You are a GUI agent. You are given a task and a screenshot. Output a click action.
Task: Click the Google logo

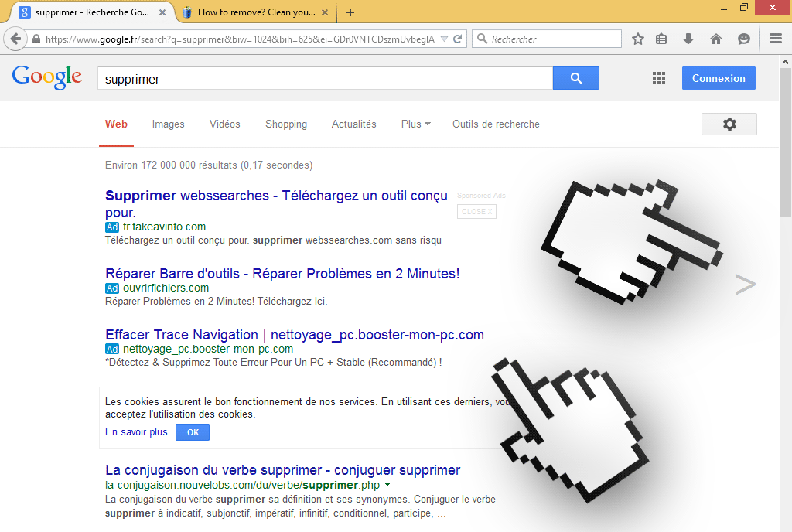point(46,77)
